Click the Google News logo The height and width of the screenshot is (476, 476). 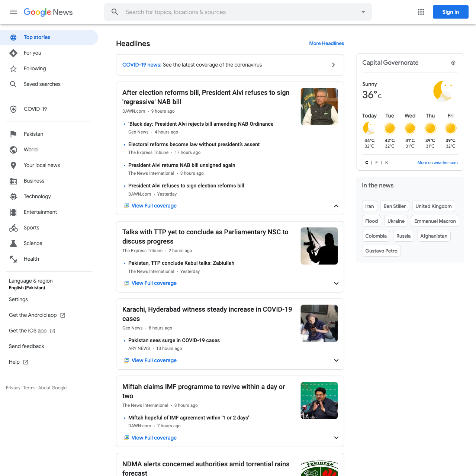pyautogui.click(x=48, y=12)
